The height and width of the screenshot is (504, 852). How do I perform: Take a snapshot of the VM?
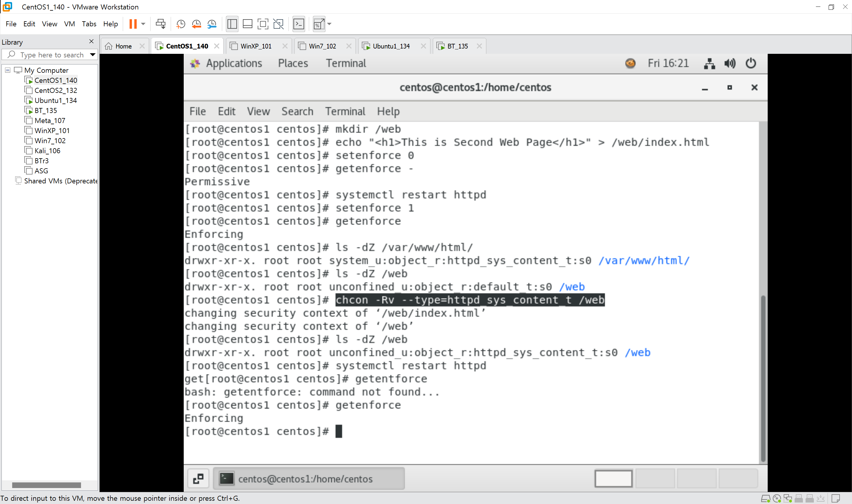pos(180,24)
